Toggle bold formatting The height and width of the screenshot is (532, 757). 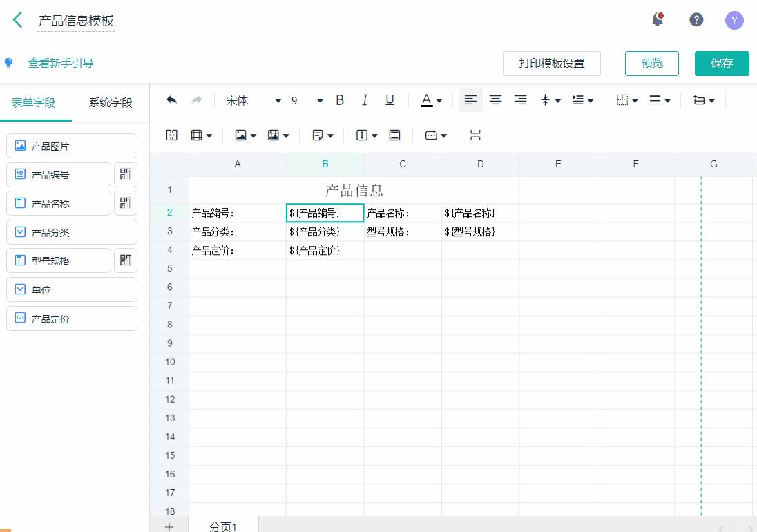(340, 100)
